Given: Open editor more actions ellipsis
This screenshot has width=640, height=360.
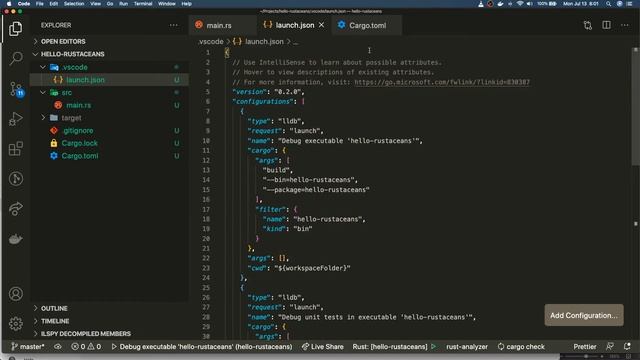Looking at the screenshot, I should 624,25.
